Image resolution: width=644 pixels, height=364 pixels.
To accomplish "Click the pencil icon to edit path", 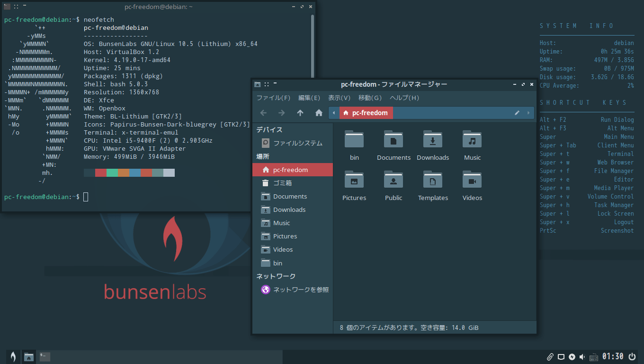I will coord(517,113).
